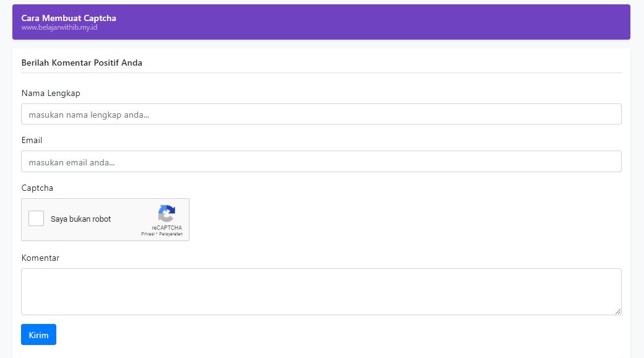644x358 pixels.
Task: Click the Saya bukan robot text
Action: coord(81,219)
